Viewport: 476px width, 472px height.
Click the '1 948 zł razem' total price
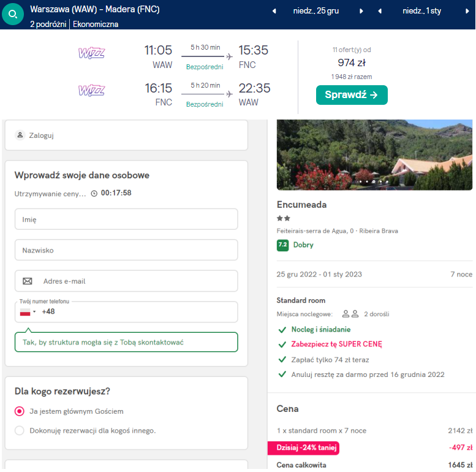coord(352,77)
